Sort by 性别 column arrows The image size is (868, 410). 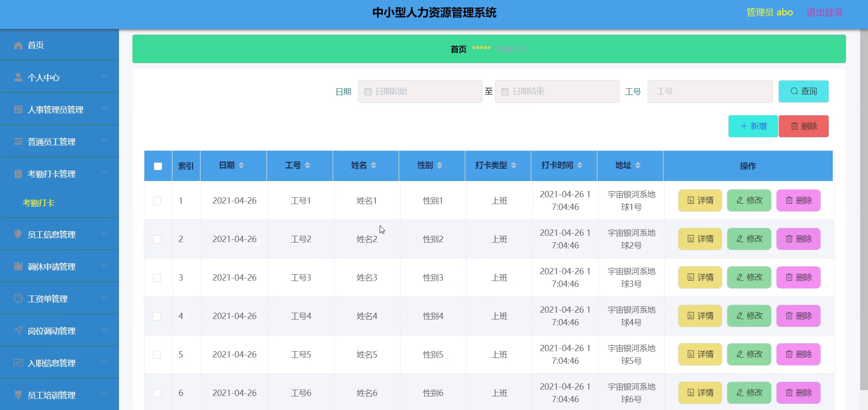pos(440,165)
